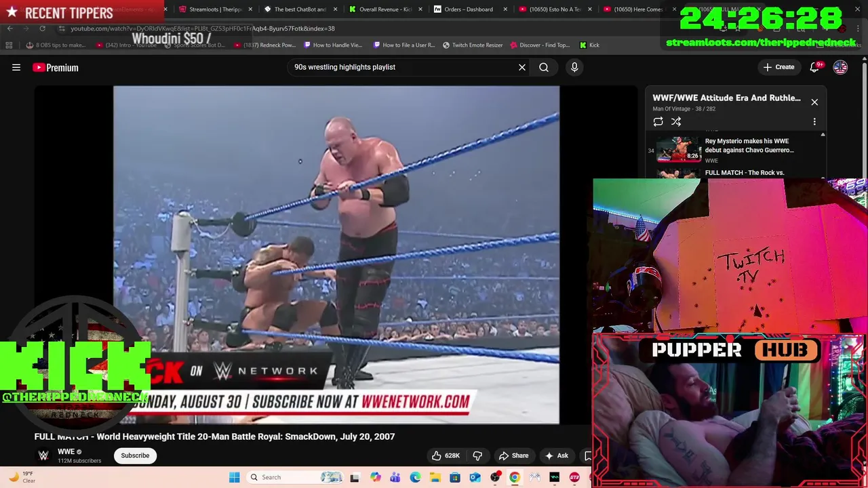Viewport: 868px width, 488px height.
Task: Dislike this video
Action: pyautogui.click(x=477, y=455)
